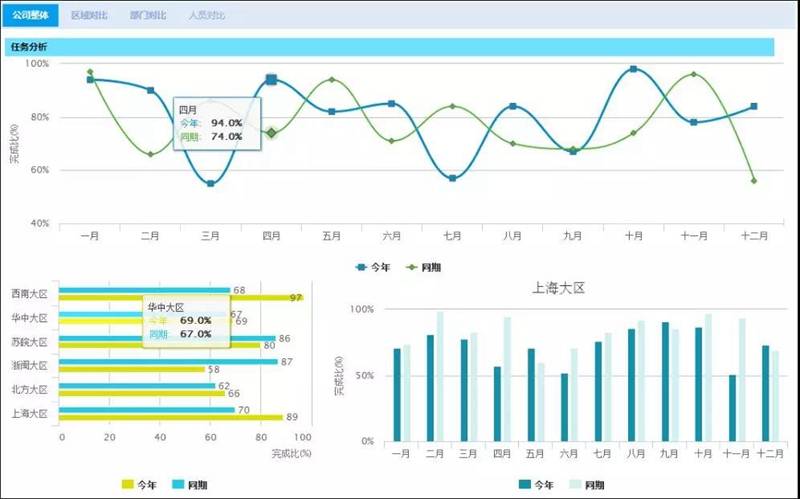Select the 十月 peak marker on 今年 line
The image size is (800, 499).
[633, 69]
